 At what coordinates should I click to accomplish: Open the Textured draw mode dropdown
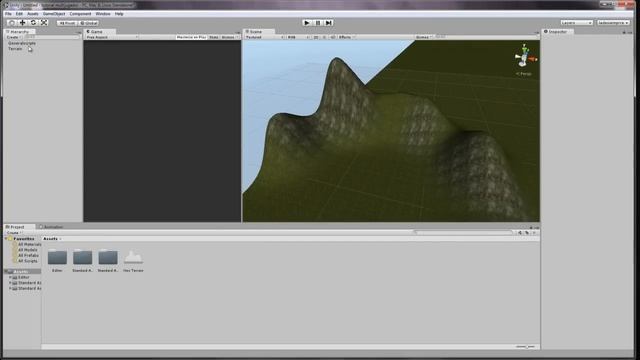[x=264, y=37]
